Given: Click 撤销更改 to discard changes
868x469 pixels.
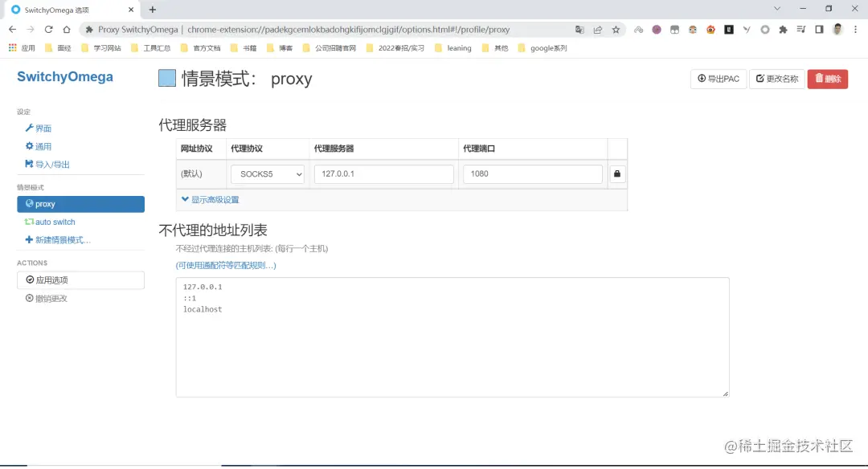Looking at the screenshot, I should (x=47, y=299).
